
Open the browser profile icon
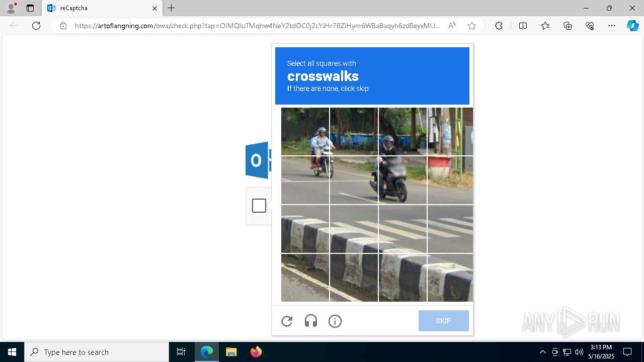click(x=11, y=8)
